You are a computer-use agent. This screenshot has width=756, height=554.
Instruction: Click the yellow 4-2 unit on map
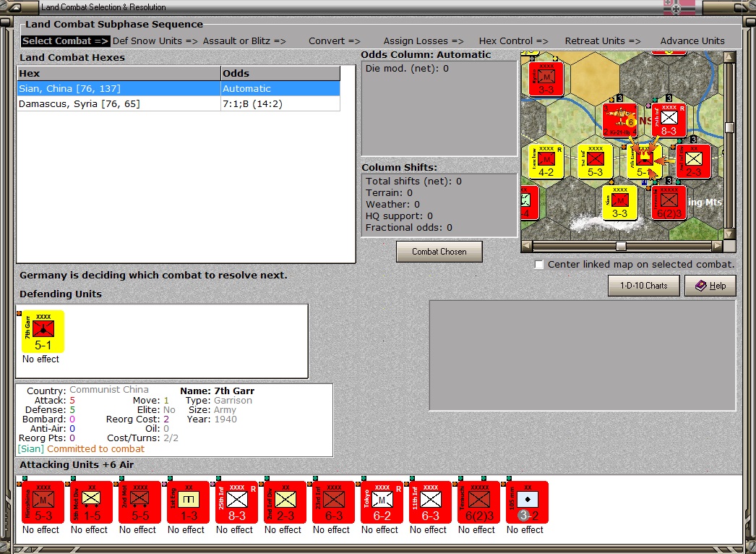point(546,161)
